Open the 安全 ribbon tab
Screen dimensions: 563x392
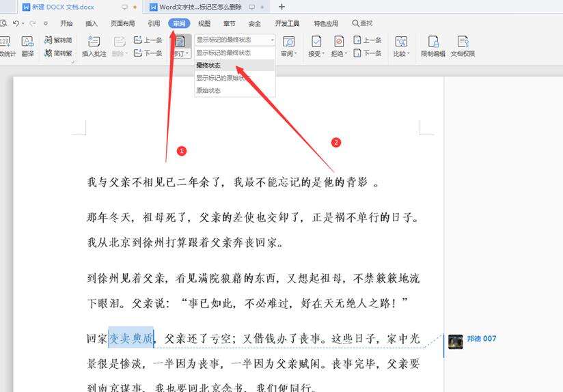tap(255, 23)
